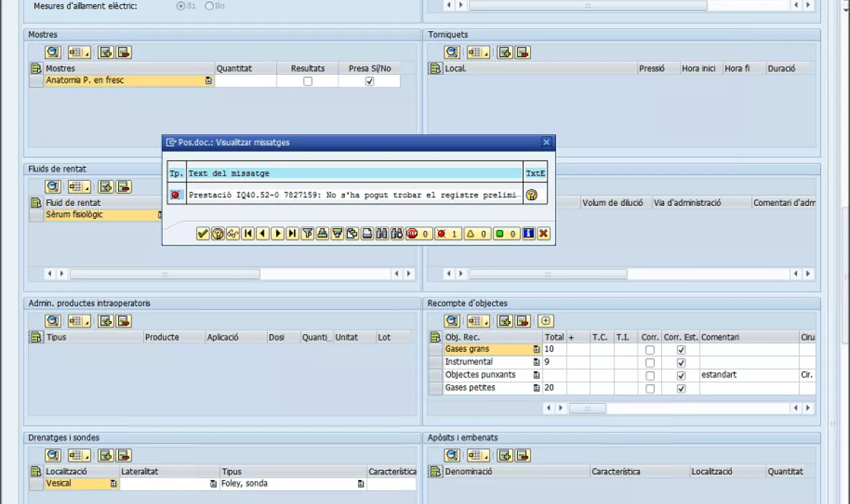Jump to first message with first-page arrow
The width and height of the screenshot is (850, 504).
click(248, 233)
